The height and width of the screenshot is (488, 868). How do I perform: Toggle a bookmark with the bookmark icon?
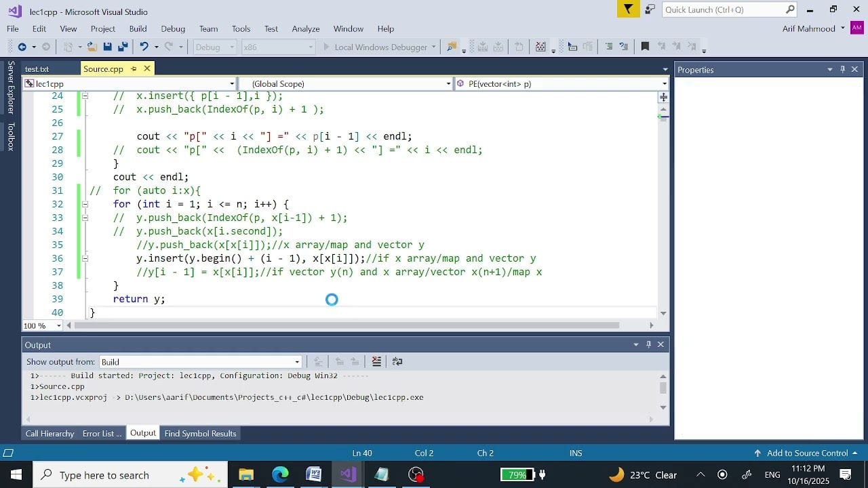click(x=645, y=47)
